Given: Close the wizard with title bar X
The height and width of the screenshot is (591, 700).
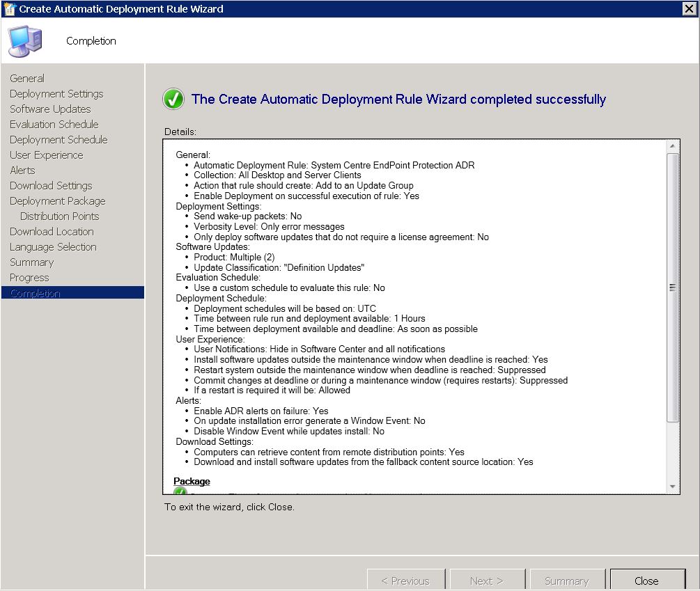Looking at the screenshot, I should [x=690, y=8].
